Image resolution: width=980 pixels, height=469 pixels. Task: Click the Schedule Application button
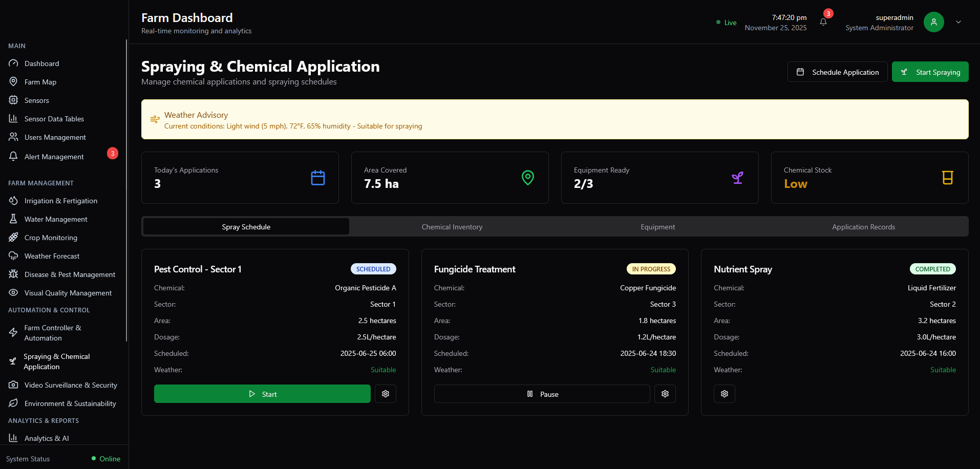click(837, 72)
